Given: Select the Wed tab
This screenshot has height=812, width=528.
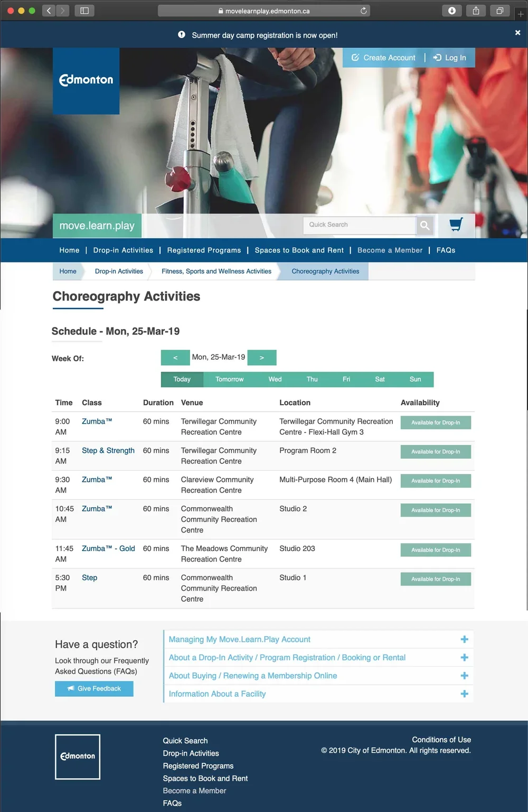Looking at the screenshot, I should [275, 379].
